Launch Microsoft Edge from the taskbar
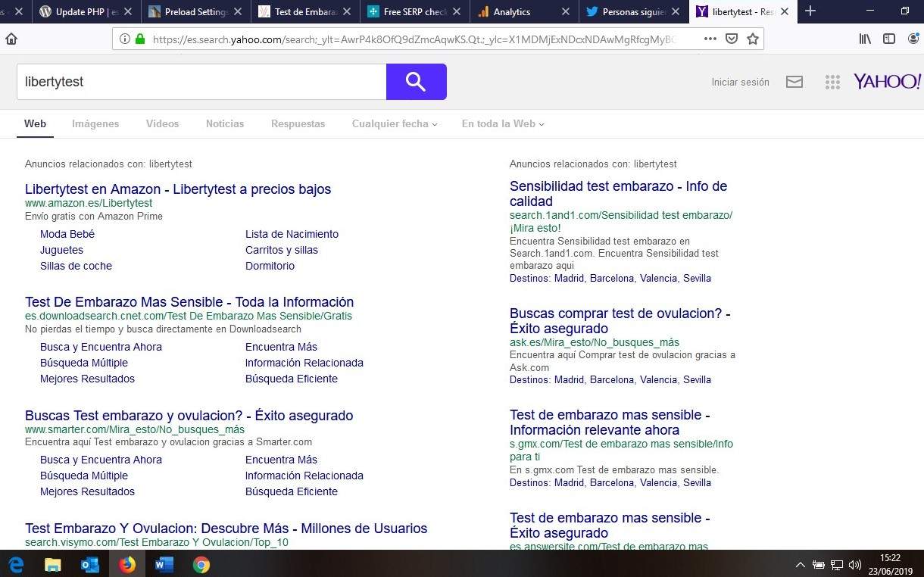 (x=16, y=564)
